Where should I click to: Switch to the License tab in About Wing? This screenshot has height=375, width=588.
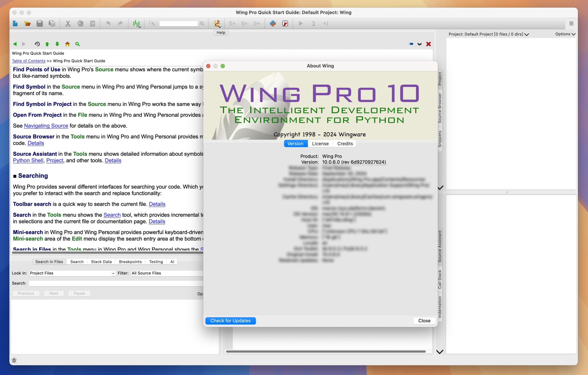[x=320, y=144]
